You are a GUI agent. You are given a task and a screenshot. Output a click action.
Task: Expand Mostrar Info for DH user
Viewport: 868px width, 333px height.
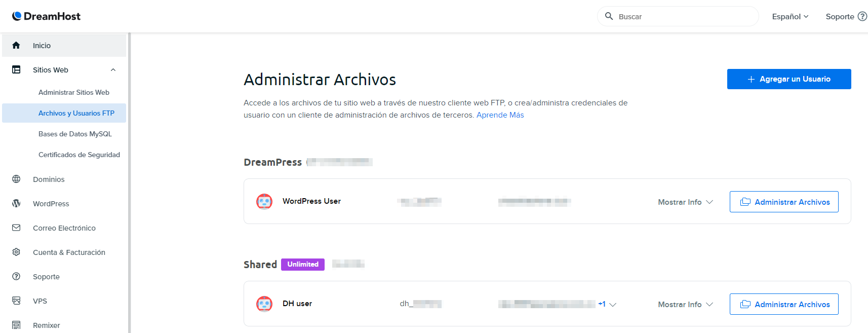point(685,305)
